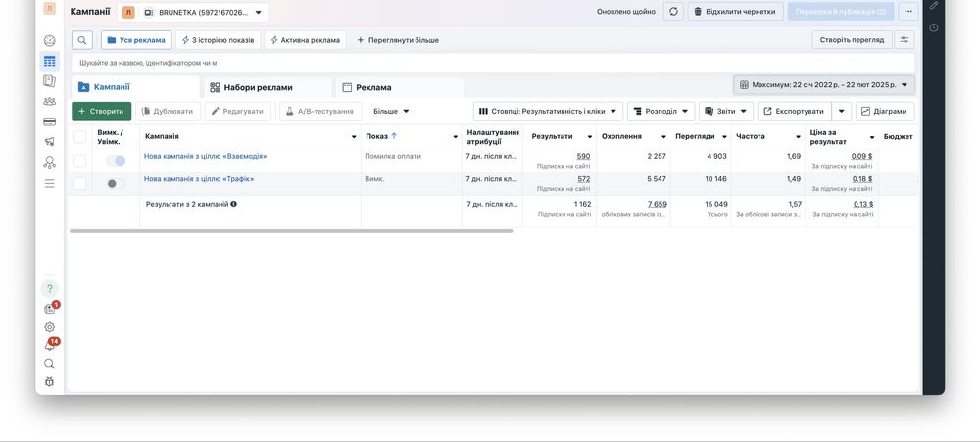Image resolution: width=980 pixels, height=442 pixels.
Task: Click the info icon beside Результати з 2 кампаній
Action: [234, 204]
